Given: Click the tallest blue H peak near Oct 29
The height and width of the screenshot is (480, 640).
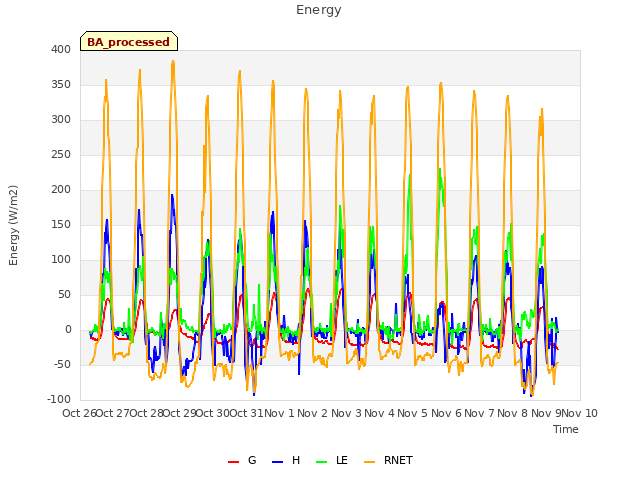Looking at the screenshot, I should point(172,195).
